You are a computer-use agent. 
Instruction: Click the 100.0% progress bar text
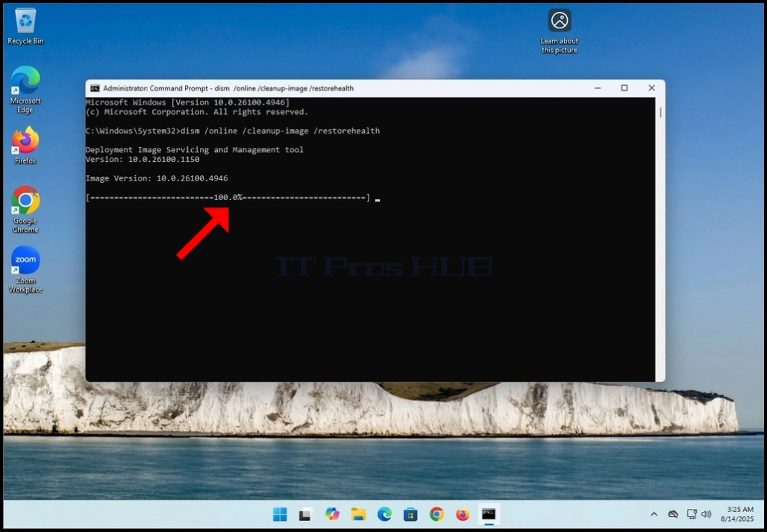tap(228, 198)
